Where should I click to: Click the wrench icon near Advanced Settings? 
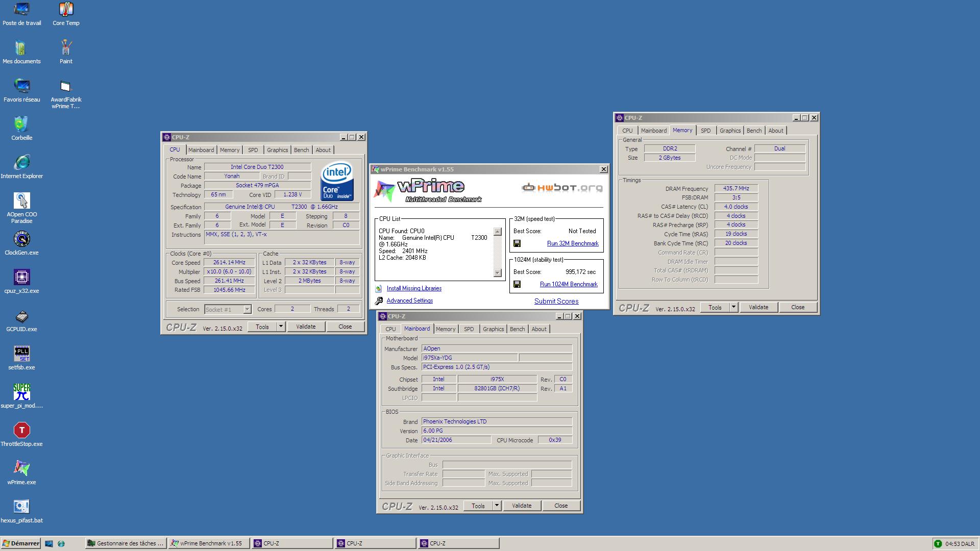(379, 301)
